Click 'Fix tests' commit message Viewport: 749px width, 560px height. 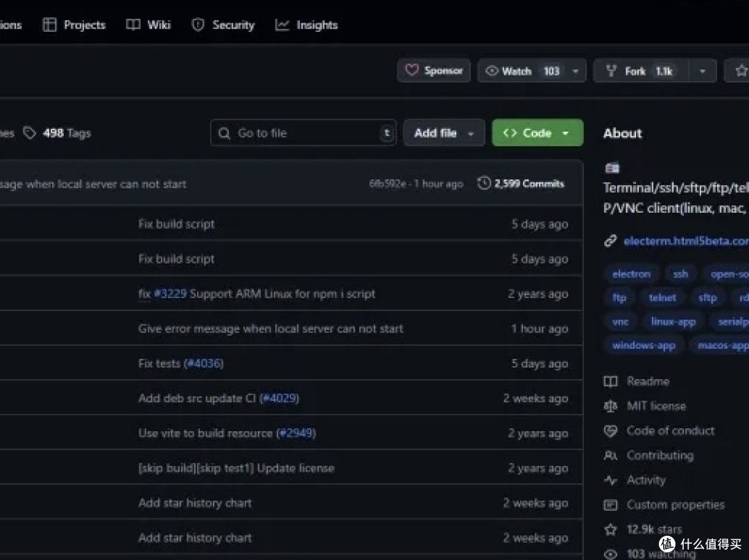coord(160,363)
